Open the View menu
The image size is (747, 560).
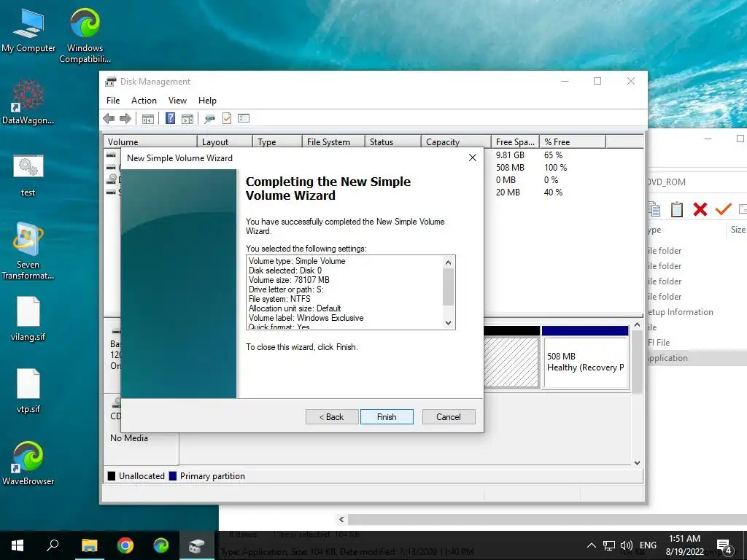coord(177,101)
